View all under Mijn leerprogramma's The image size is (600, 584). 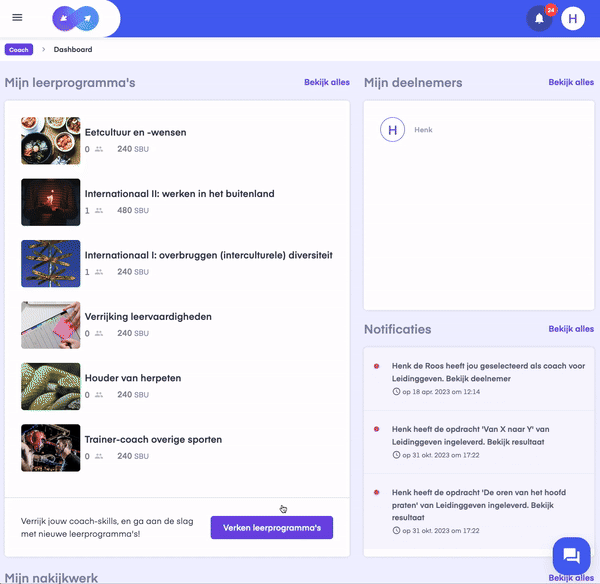[327, 82]
